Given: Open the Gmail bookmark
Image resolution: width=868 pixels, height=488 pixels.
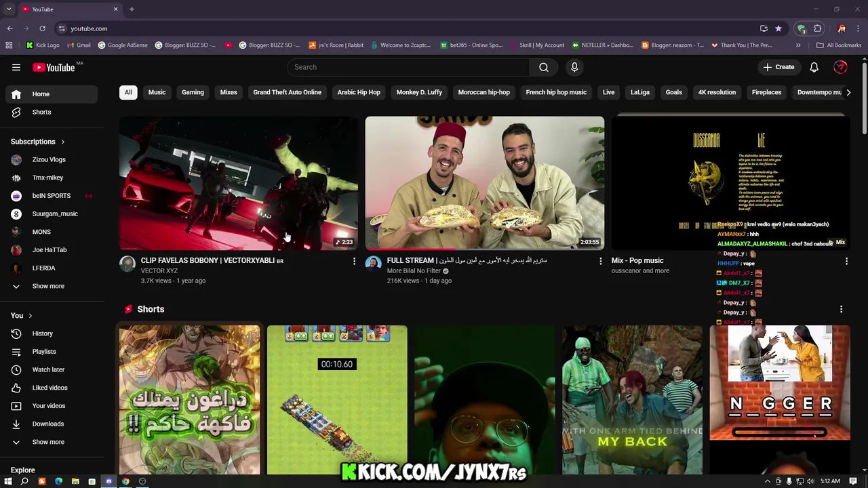Looking at the screenshot, I should [77, 45].
